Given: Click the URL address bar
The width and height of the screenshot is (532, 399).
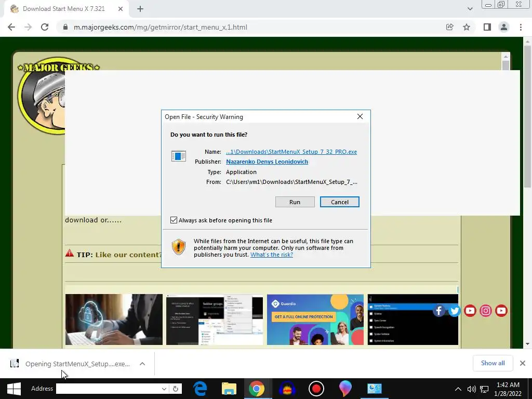Looking at the screenshot, I should point(251,27).
